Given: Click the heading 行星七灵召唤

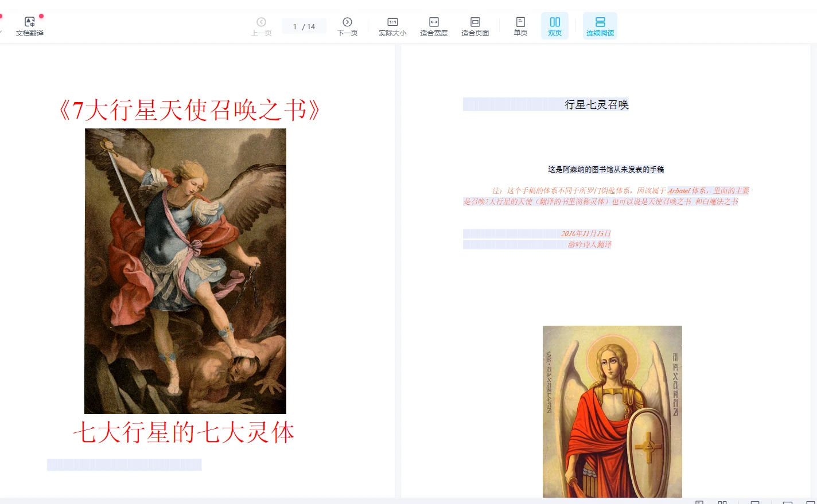Looking at the screenshot, I should pos(597,104).
